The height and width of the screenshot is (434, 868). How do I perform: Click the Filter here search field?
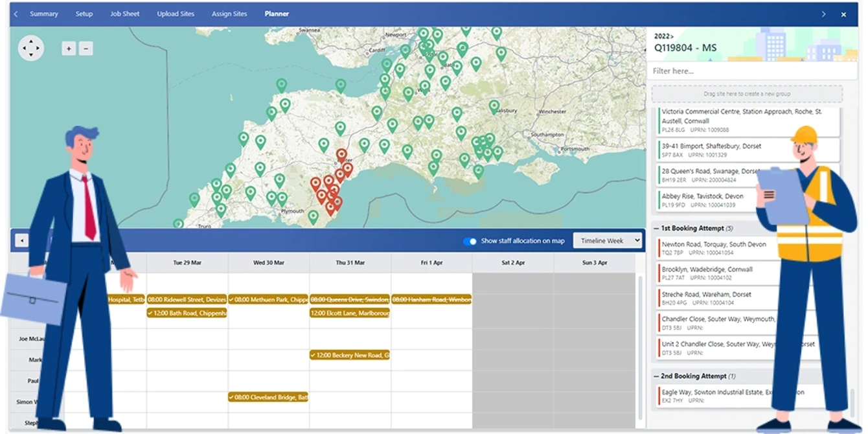coord(751,71)
